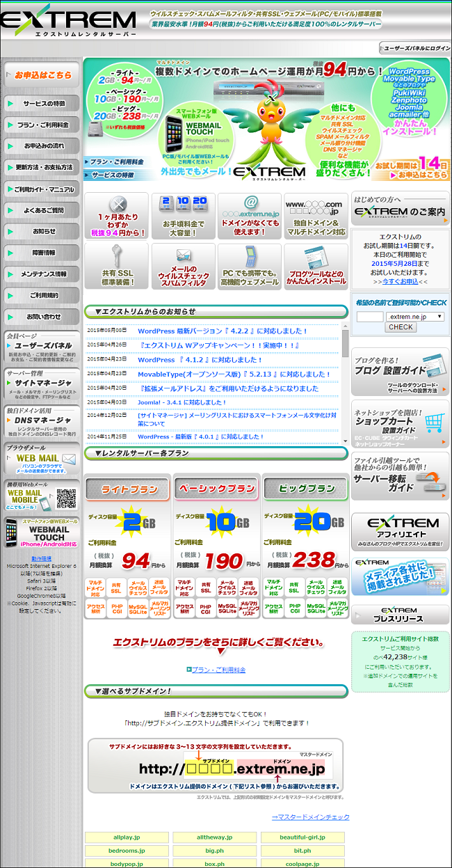Open the ブログ設置ガイド banner
452x868 pixels.
[x=401, y=372]
